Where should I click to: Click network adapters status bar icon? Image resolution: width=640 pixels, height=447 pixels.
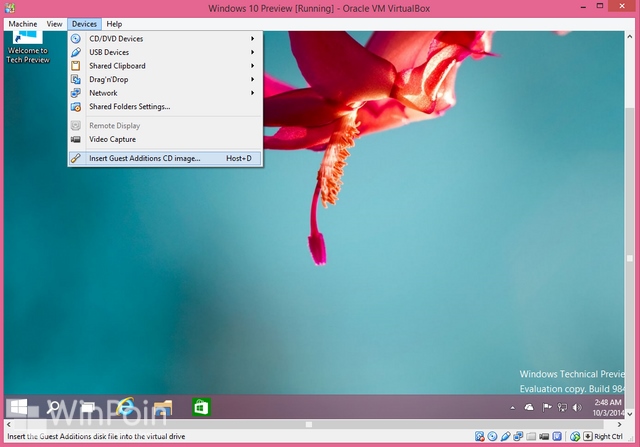(518, 436)
